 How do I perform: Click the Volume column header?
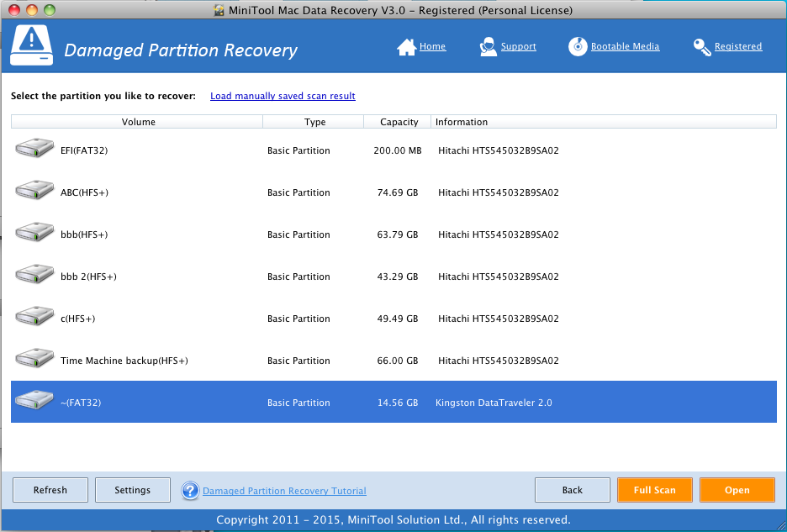136,121
